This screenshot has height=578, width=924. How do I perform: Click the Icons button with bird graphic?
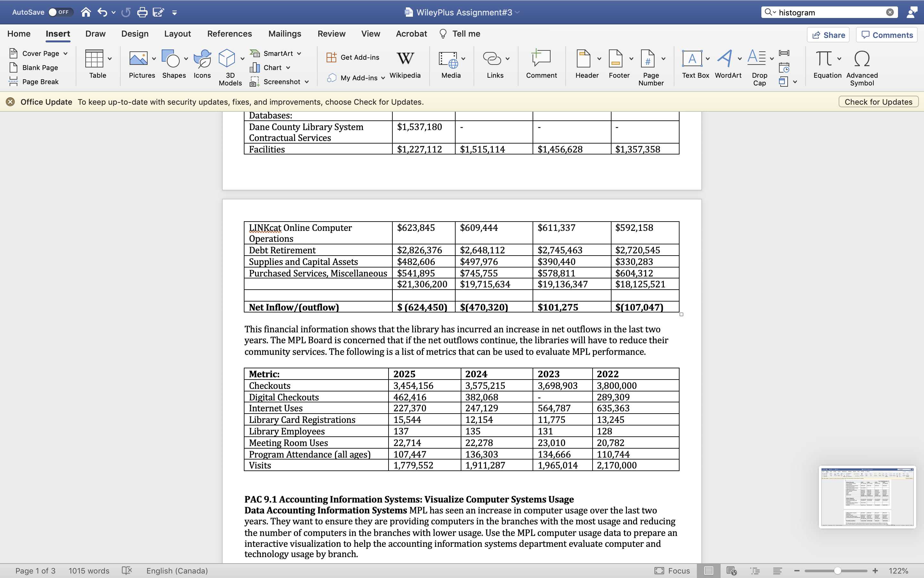(x=202, y=58)
